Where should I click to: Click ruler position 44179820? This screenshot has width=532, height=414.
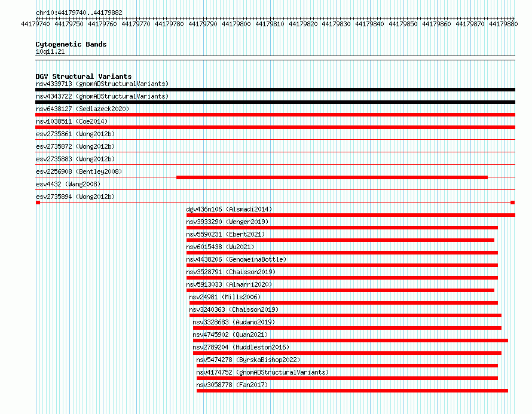click(303, 24)
